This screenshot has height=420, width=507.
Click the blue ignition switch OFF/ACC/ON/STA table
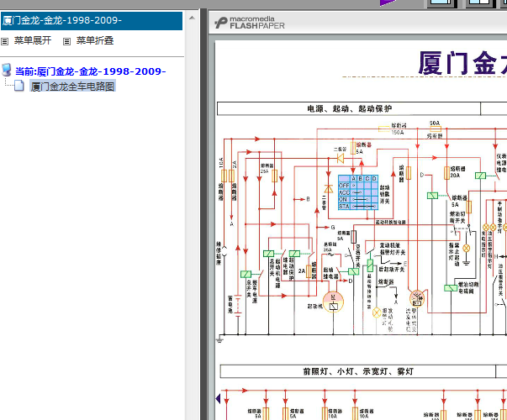358,192
